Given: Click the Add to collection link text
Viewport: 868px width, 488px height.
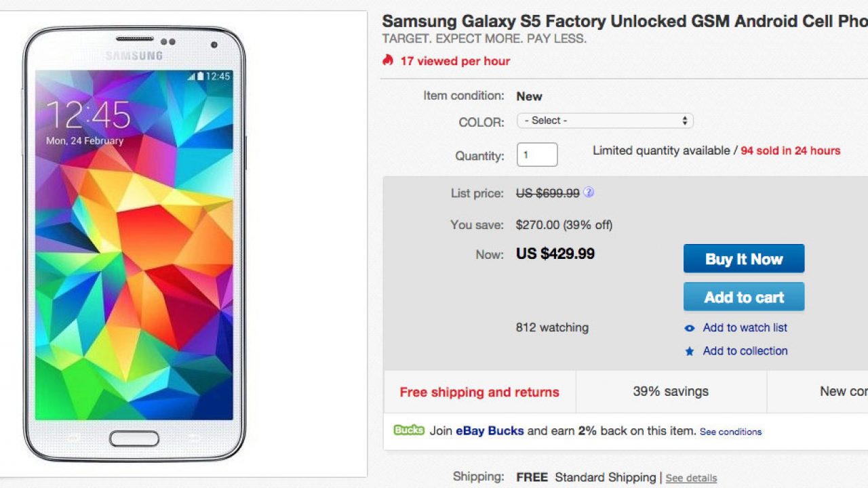Looking at the screenshot, I should (745, 350).
